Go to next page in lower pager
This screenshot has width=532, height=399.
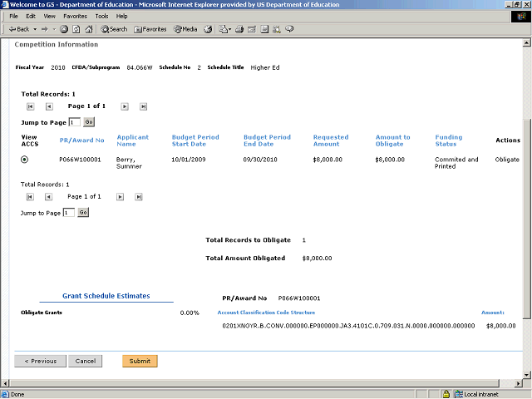coord(120,197)
